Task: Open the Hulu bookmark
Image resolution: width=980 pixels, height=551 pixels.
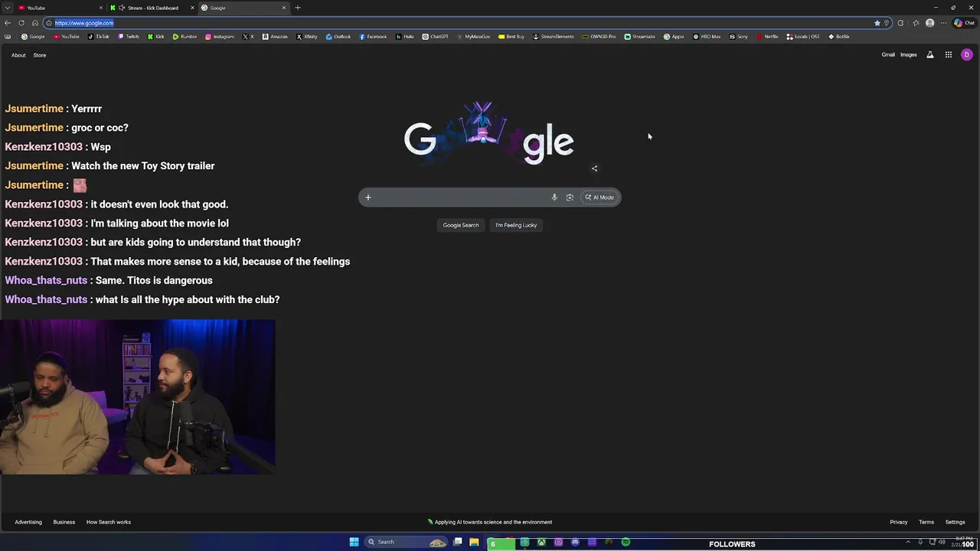Action: [x=405, y=37]
